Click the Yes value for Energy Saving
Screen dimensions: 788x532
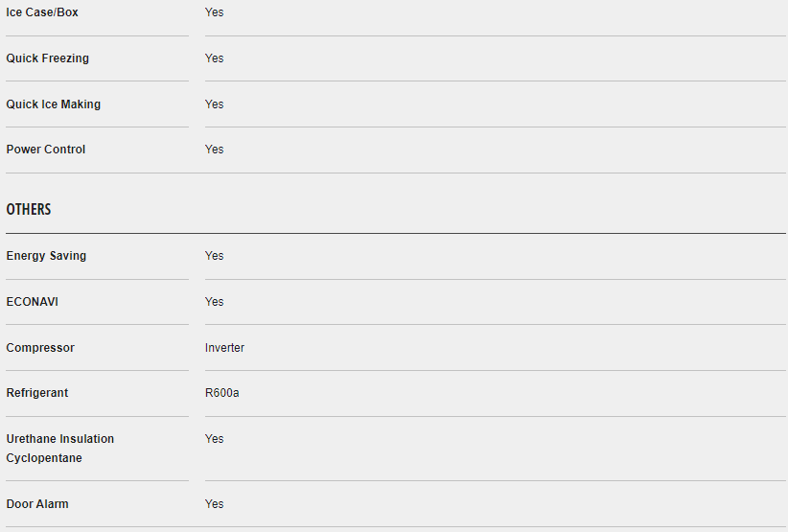tap(214, 256)
